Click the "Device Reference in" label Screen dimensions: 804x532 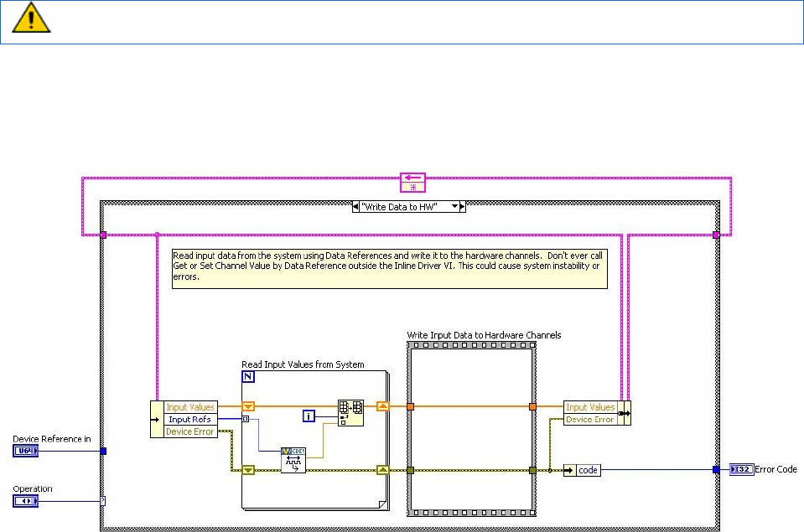pos(52,439)
